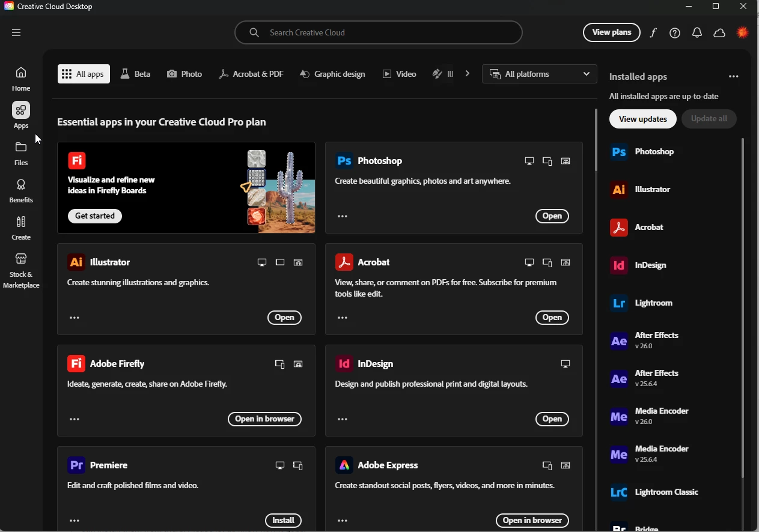Image resolution: width=759 pixels, height=532 pixels.
Task: Open Illustrator from its card
Action: pos(284,318)
